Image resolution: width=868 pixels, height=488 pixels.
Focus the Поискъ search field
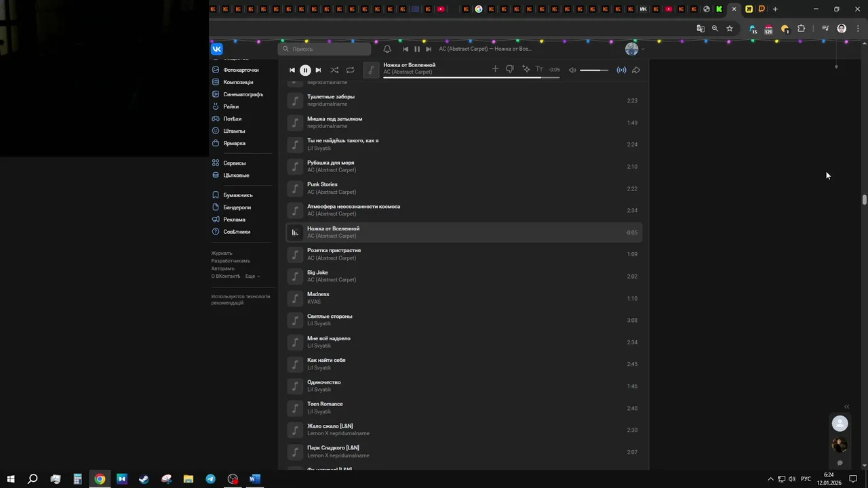click(324, 49)
